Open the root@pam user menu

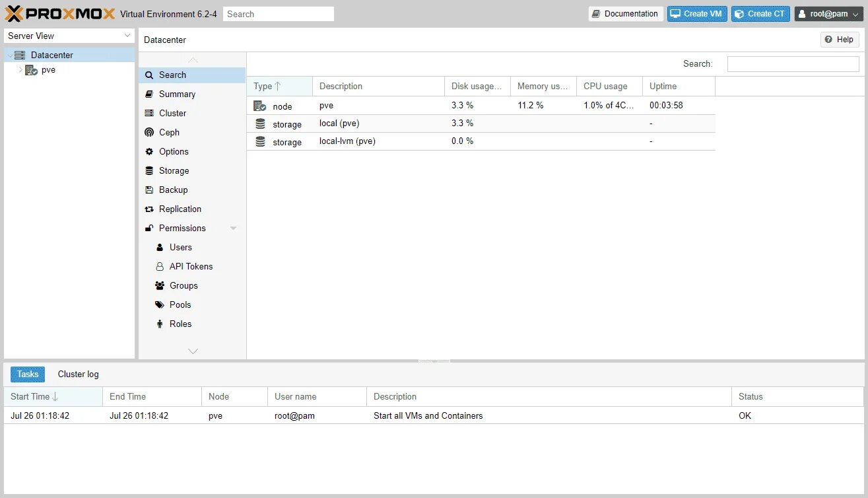point(828,14)
